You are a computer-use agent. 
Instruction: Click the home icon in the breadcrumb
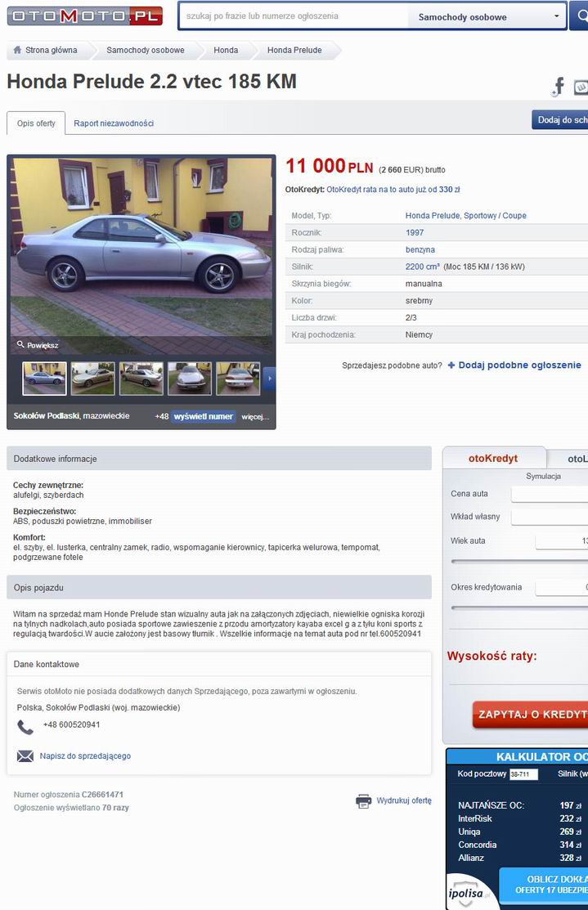[x=17, y=50]
